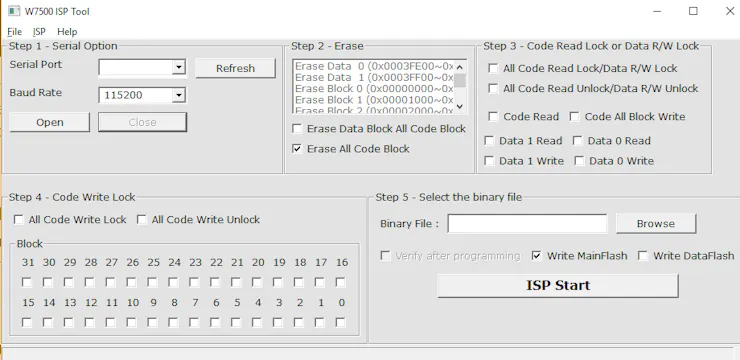This screenshot has height=360, width=740.
Task: Enable the Data 0 Write checkbox
Action: click(x=579, y=161)
